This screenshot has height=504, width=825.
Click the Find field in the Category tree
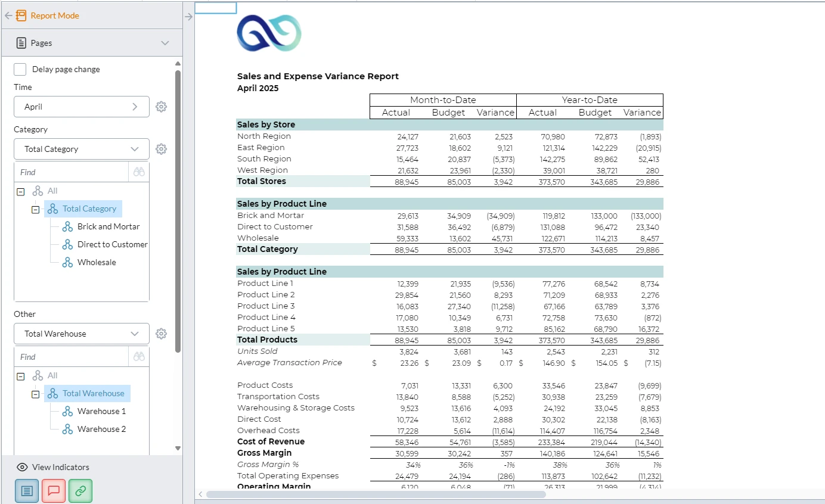72,172
